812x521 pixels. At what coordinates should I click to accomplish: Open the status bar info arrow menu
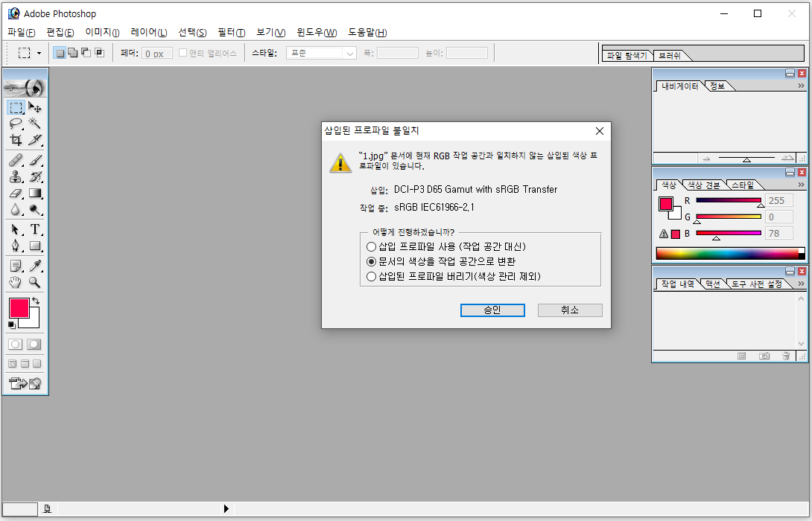coord(226,508)
